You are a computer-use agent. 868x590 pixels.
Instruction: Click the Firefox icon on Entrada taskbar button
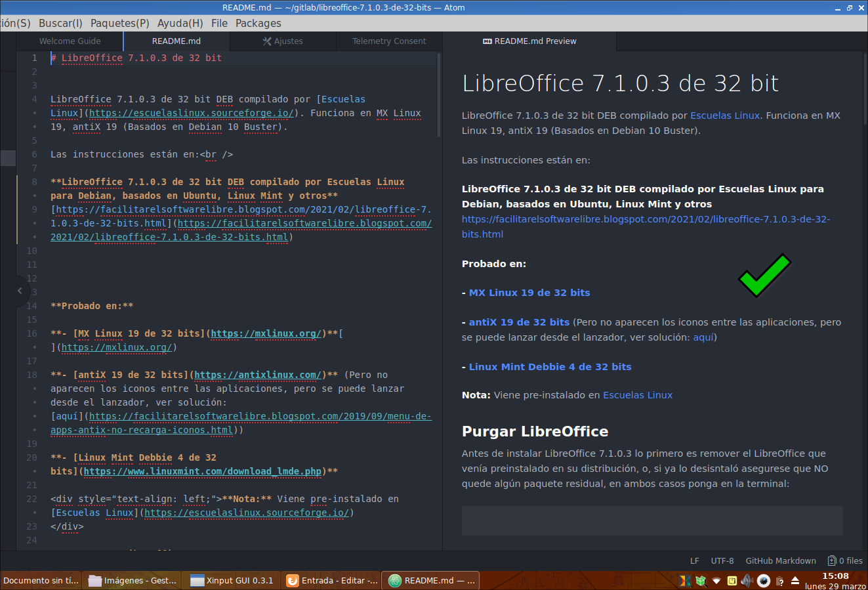293,581
